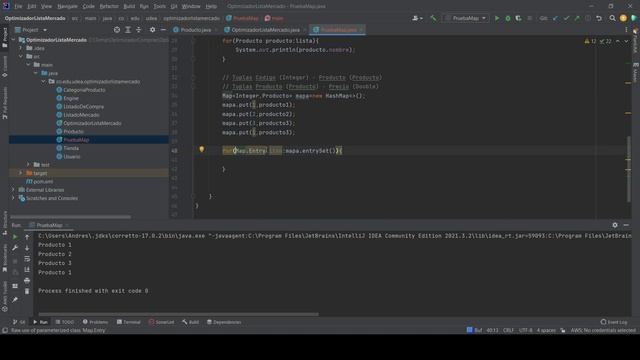Screen dimensions: 640x360
Task: Open the Dependencies tool window
Action: (x=224, y=322)
